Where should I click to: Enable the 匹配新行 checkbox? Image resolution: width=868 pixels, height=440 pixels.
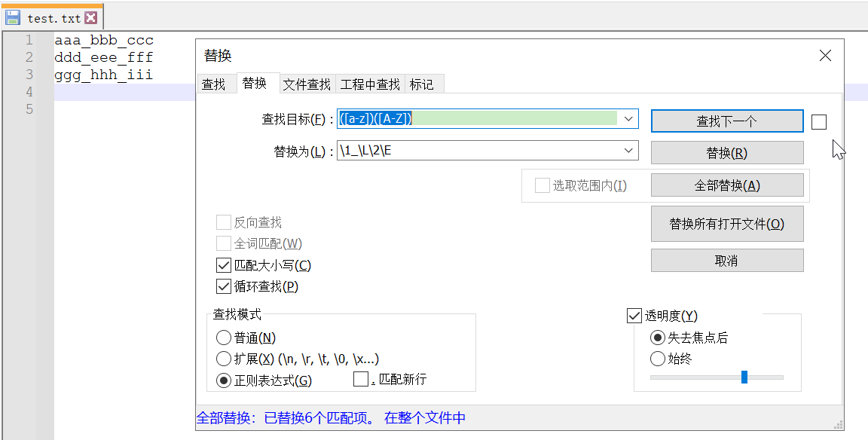click(361, 379)
